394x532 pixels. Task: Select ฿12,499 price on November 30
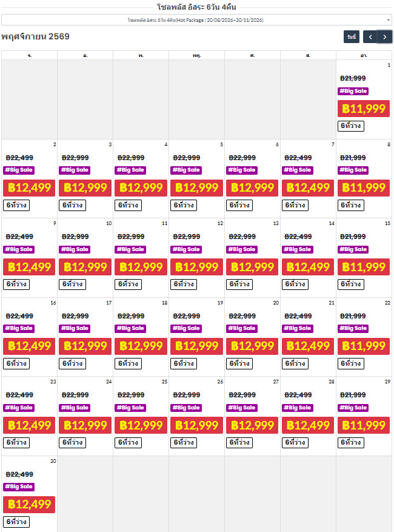(x=29, y=505)
